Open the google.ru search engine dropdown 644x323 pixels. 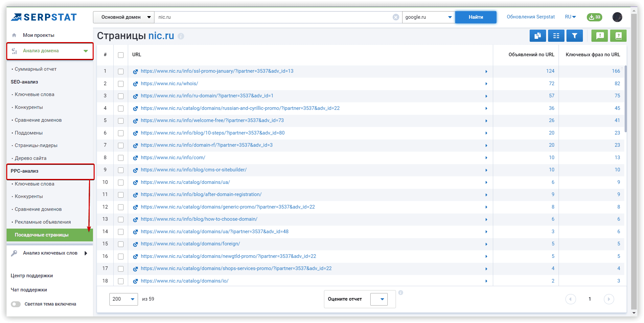[428, 17]
